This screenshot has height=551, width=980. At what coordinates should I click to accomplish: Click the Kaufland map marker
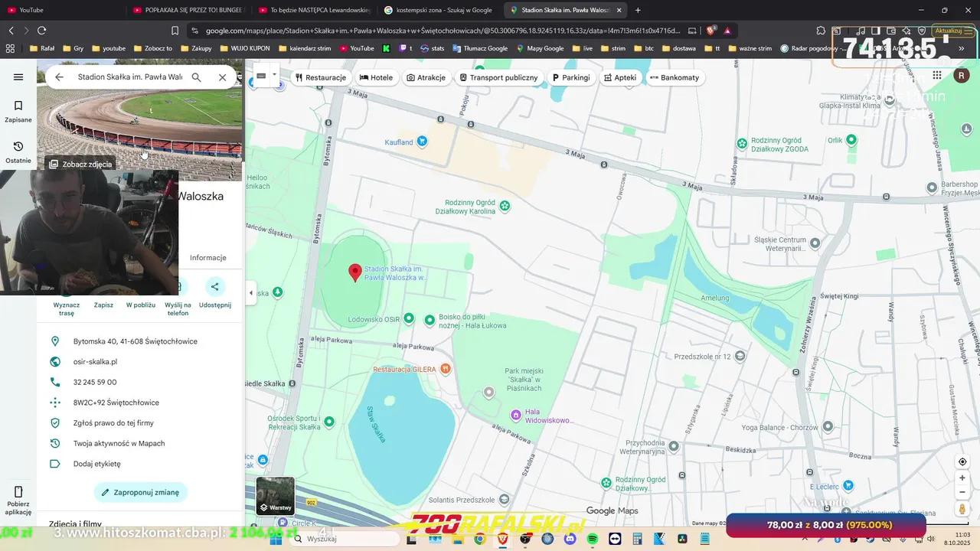coord(422,142)
